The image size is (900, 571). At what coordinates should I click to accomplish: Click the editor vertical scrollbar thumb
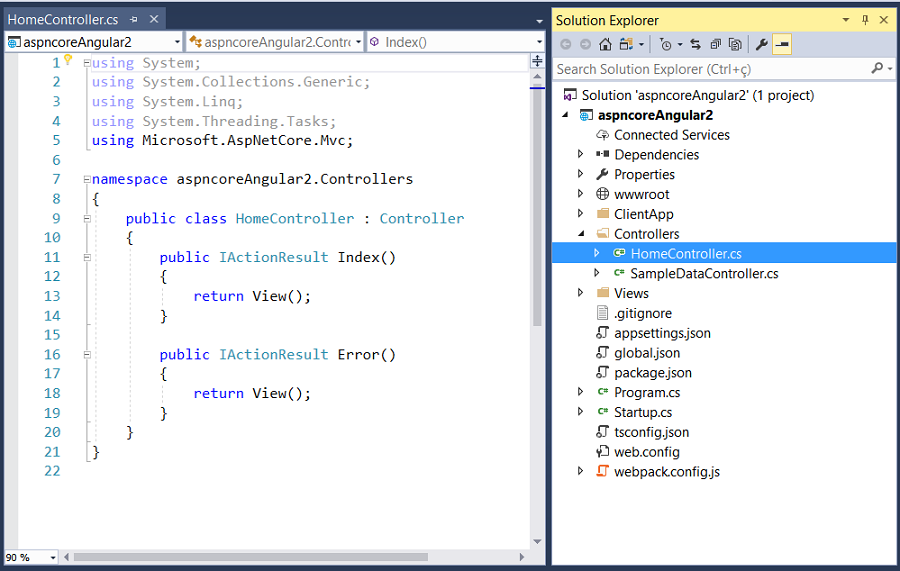click(x=537, y=204)
